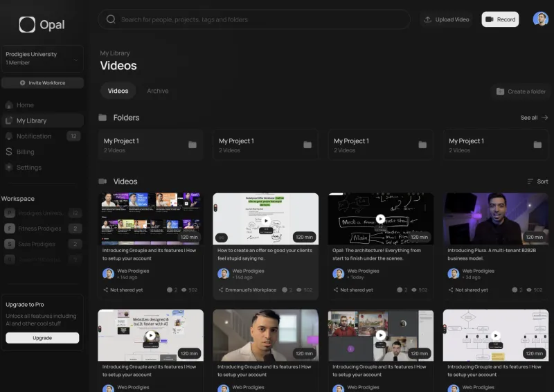Click the folder icon next to Folders heading

pos(102,117)
